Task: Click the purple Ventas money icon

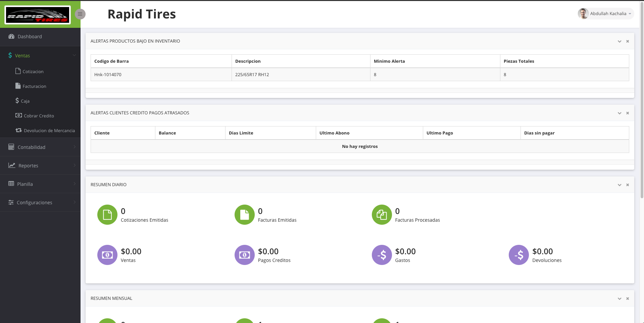Action: [x=107, y=255]
